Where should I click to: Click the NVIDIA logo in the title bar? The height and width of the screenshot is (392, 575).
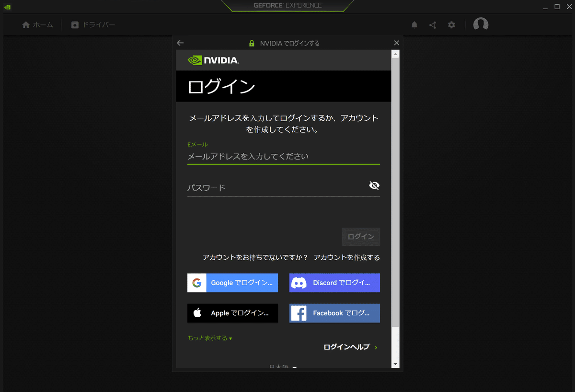7,7
